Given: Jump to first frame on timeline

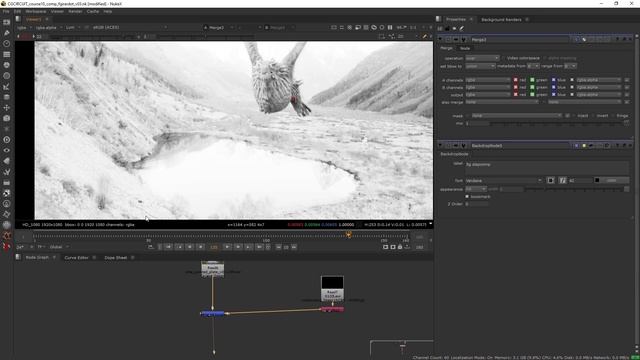Looking at the screenshot, I should pyautogui.click(x=168, y=247).
